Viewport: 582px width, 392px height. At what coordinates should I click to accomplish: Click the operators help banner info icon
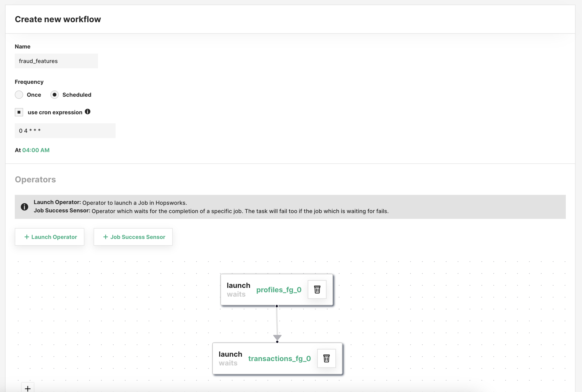coord(25,207)
